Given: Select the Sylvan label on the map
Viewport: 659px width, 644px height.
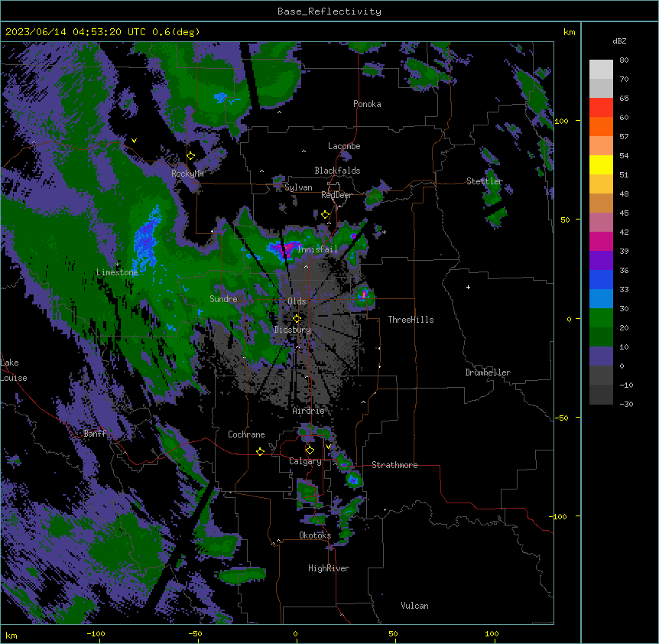Looking at the screenshot, I should coord(298,187).
